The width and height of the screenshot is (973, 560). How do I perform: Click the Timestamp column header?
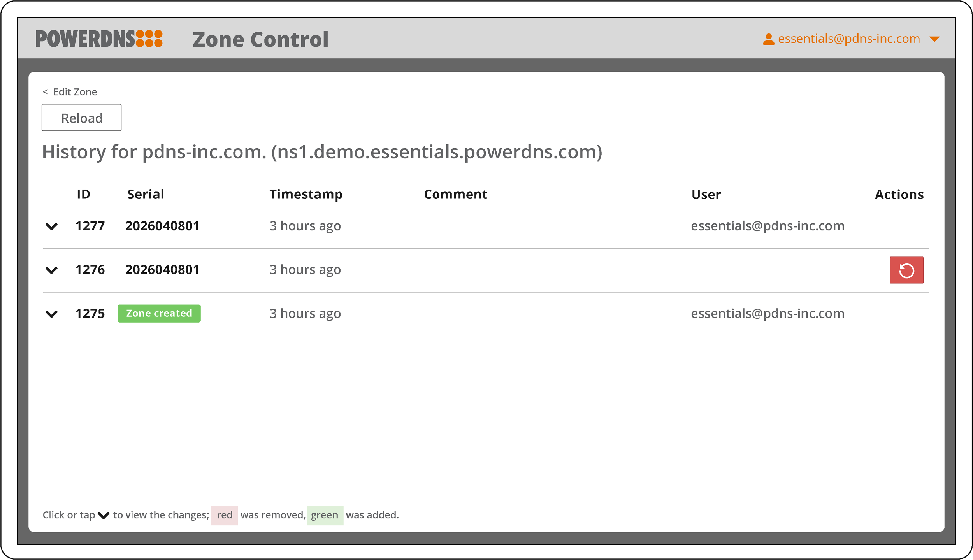[x=306, y=194]
